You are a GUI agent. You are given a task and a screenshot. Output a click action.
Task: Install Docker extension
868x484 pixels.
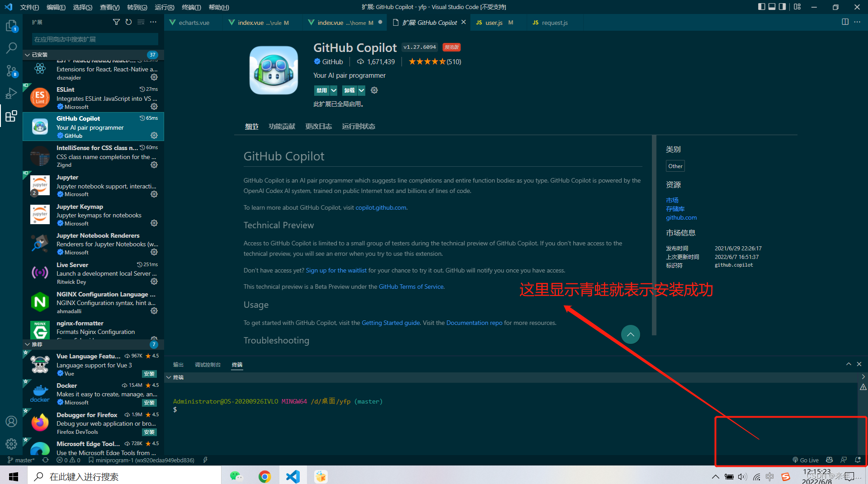(x=149, y=403)
